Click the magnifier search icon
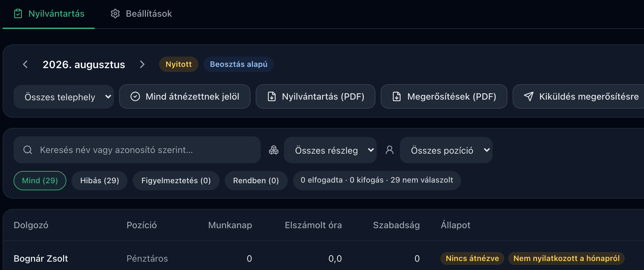This screenshot has height=270, width=644. point(28,150)
